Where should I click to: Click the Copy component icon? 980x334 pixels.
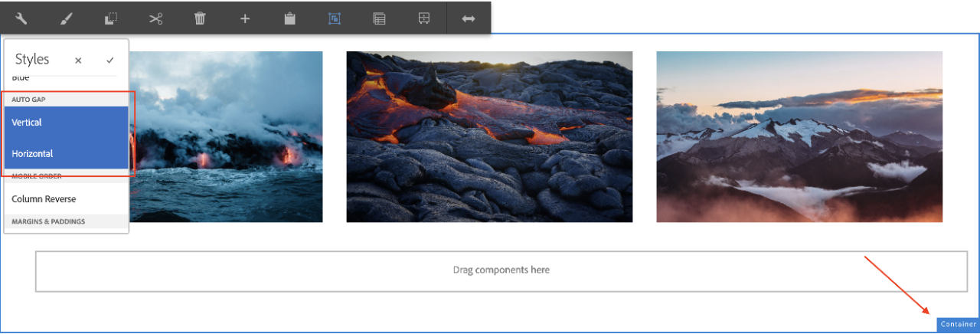pos(111,18)
